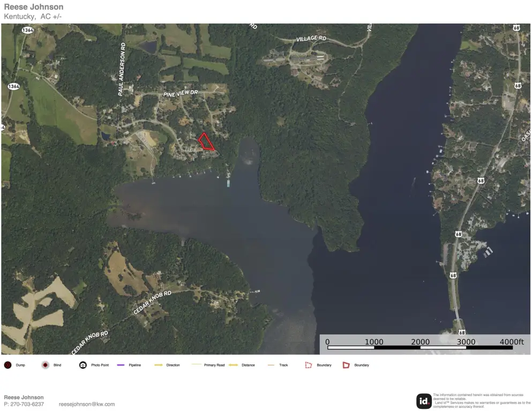Click the Paul Anderson Rd label
The image size is (532, 411).
point(122,69)
